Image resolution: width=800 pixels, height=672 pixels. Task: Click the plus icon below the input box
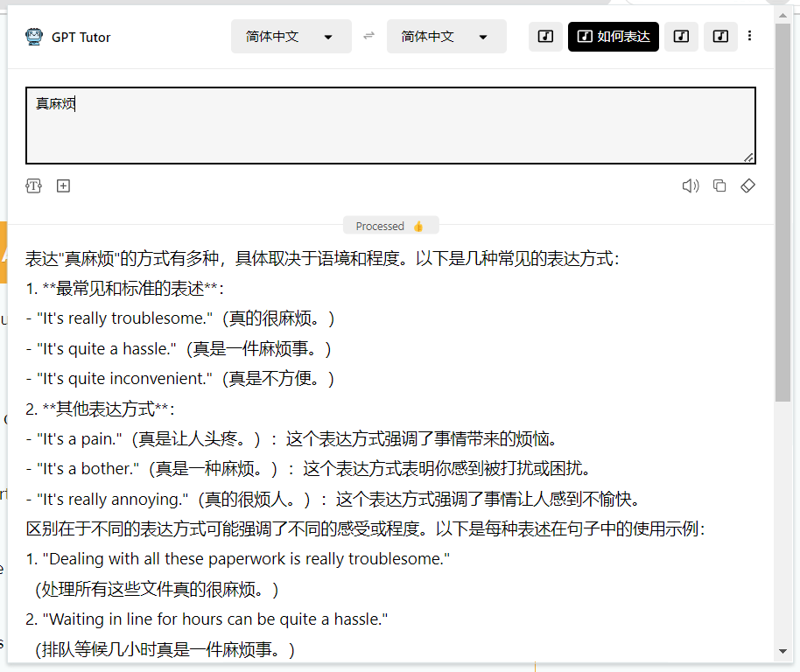(x=63, y=185)
